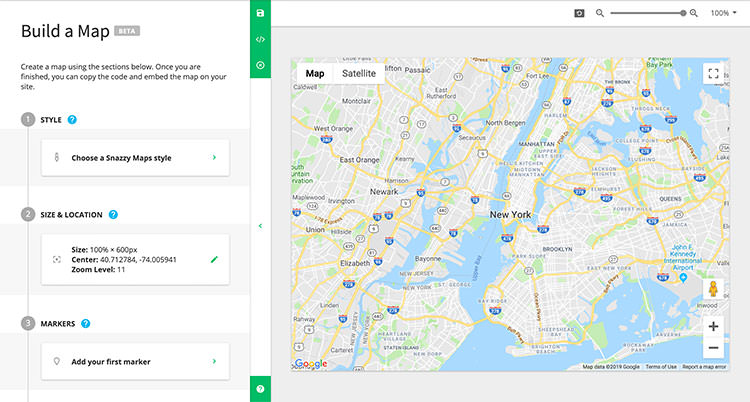
Task: Open the 100% zoom level dropdown
Action: pyautogui.click(x=724, y=13)
